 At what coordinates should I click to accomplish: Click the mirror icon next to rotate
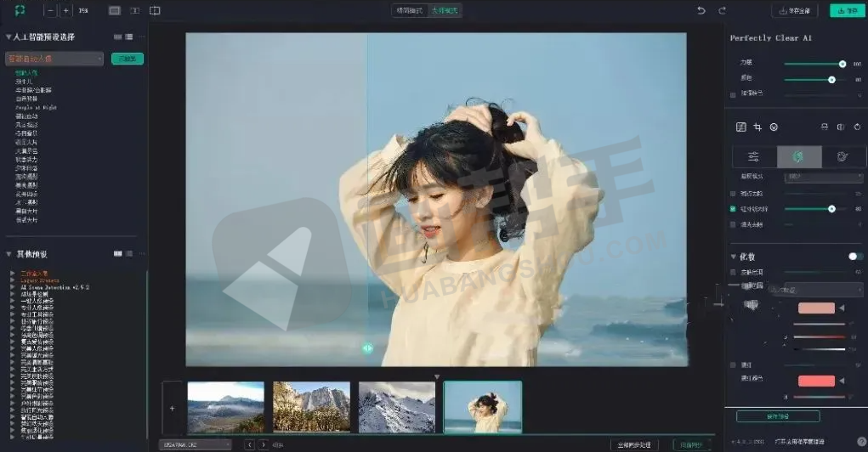pos(841,127)
